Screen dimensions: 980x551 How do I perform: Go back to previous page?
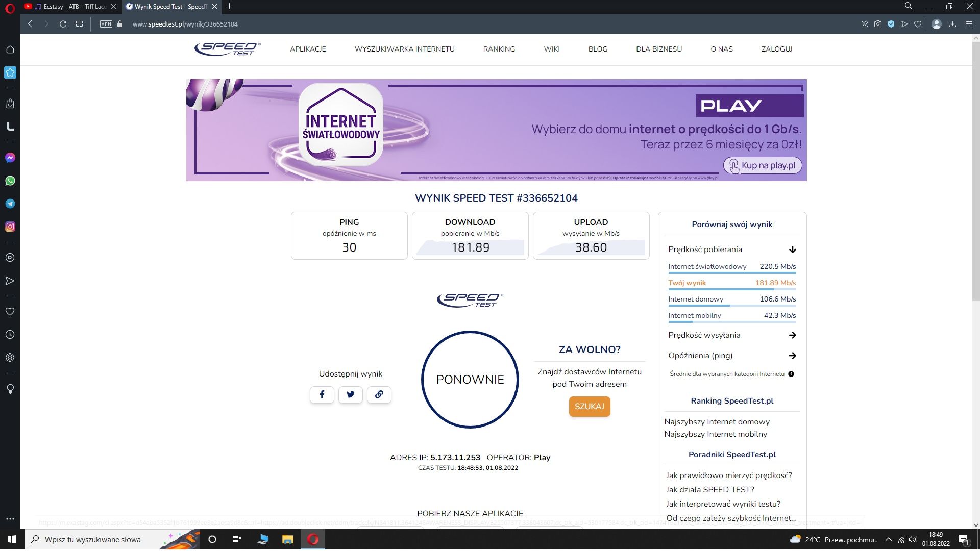click(30, 24)
